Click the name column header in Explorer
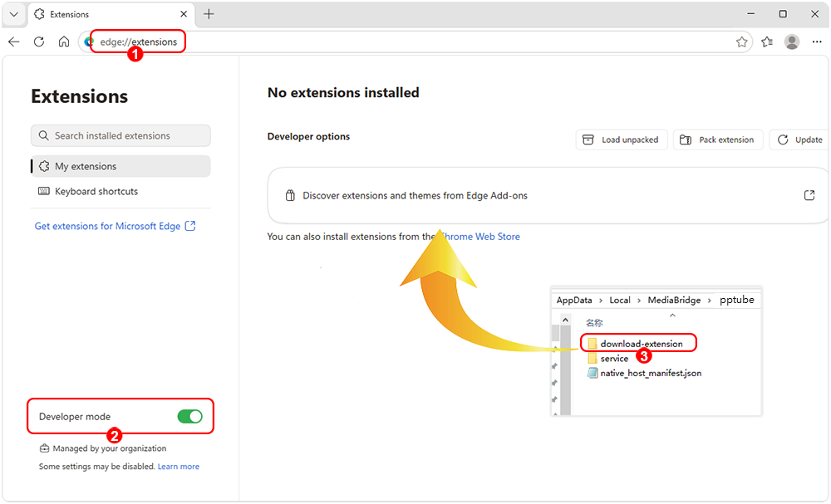831x504 pixels. pos(594,322)
